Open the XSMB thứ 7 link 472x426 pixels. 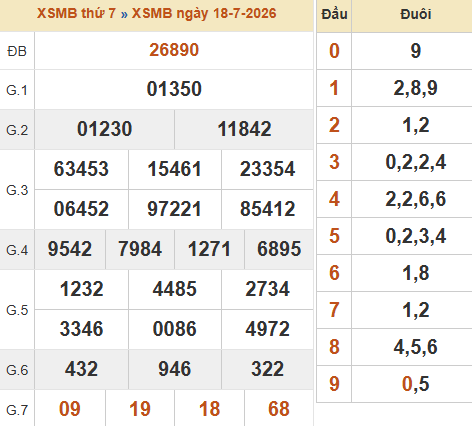pyautogui.click(x=76, y=13)
